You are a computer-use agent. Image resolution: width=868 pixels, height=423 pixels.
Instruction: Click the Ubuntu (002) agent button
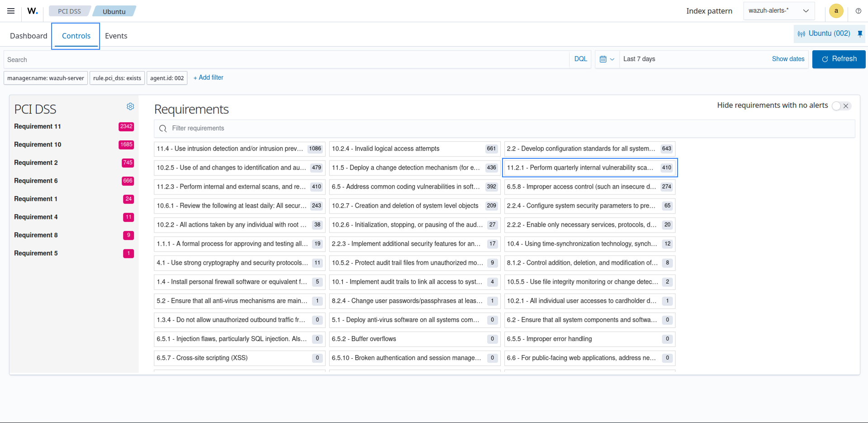pos(824,33)
